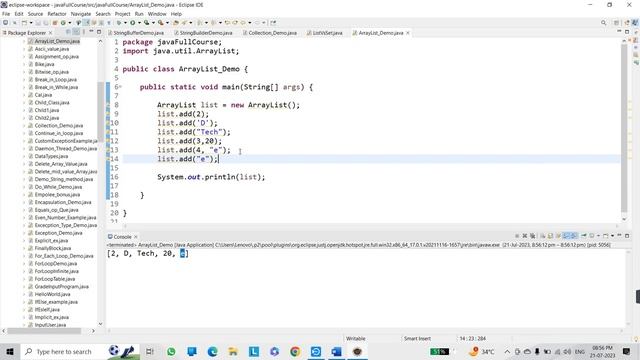This screenshot has width=640, height=360.
Task: Open Task View from the taskbar
Action: pyautogui.click(x=150, y=351)
